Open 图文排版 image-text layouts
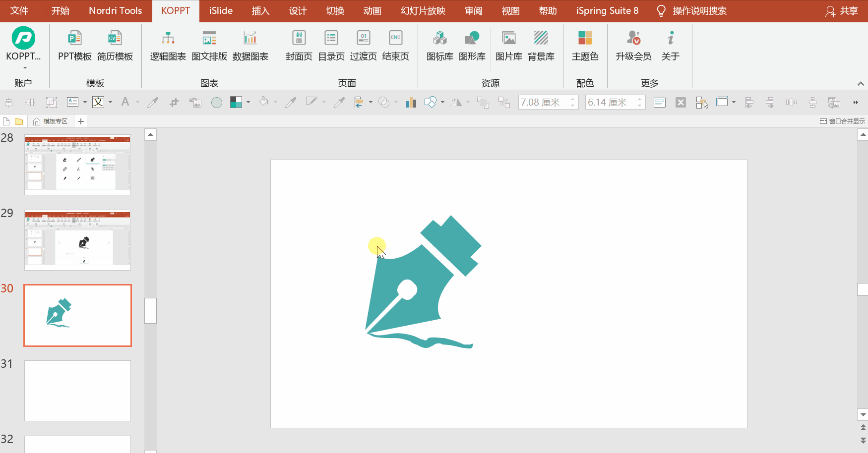 pos(209,45)
